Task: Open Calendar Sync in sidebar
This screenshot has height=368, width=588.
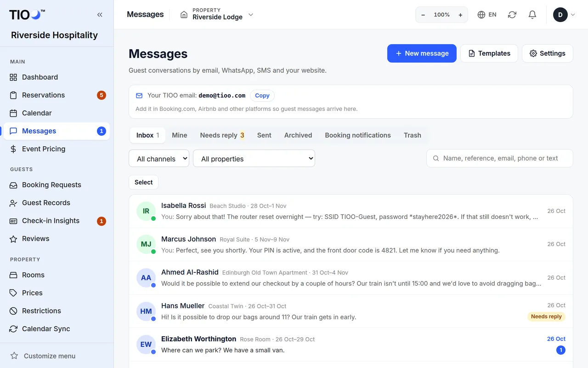Action: pyautogui.click(x=57, y=329)
